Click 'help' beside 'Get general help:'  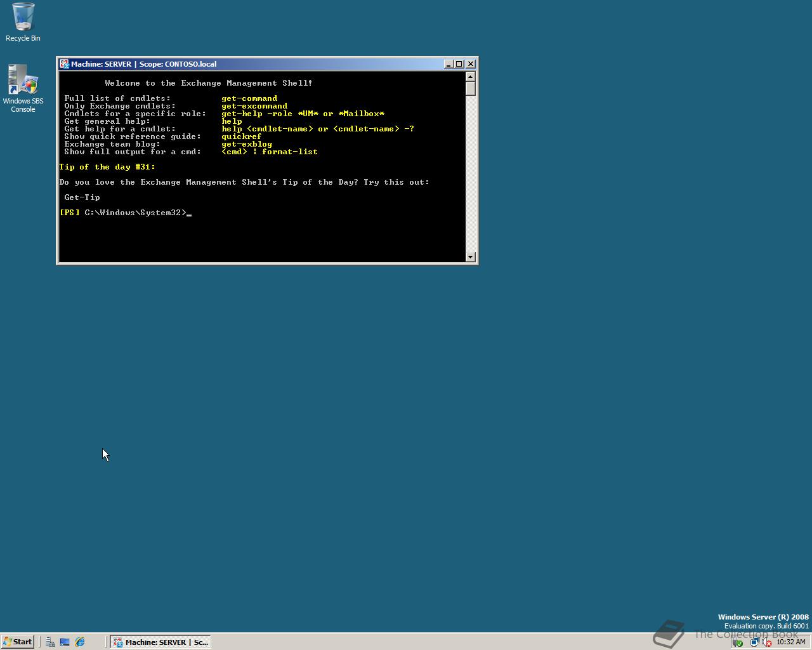pyautogui.click(x=232, y=121)
